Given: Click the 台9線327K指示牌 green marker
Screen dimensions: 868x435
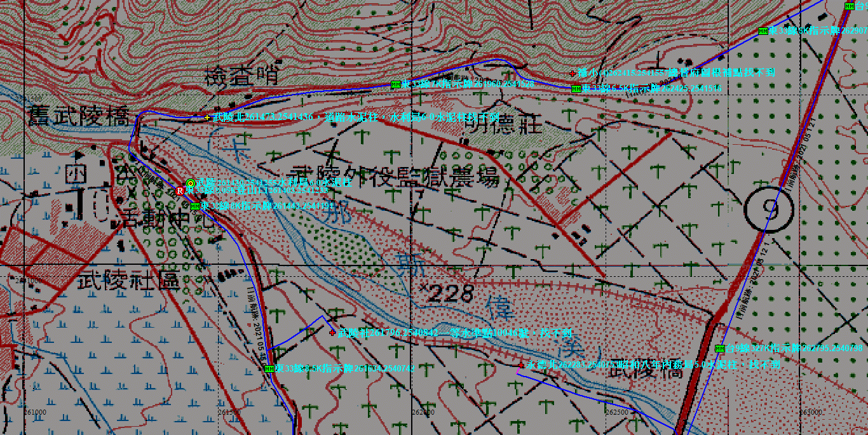Looking at the screenshot, I should (719, 348).
